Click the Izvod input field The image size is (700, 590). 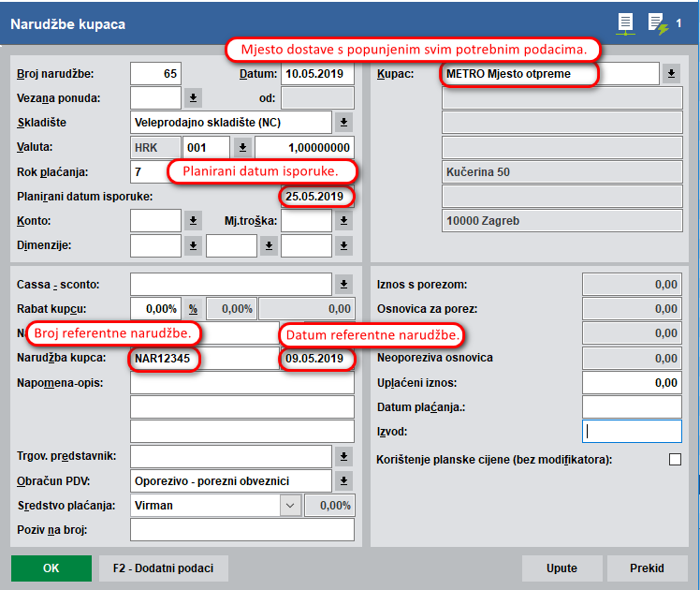point(632,432)
